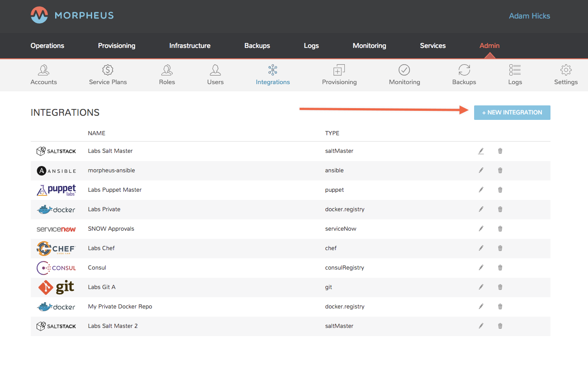Image resolution: width=588 pixels, height=375 pixels.
Task: Open the Users admin section
Action: 215,75
